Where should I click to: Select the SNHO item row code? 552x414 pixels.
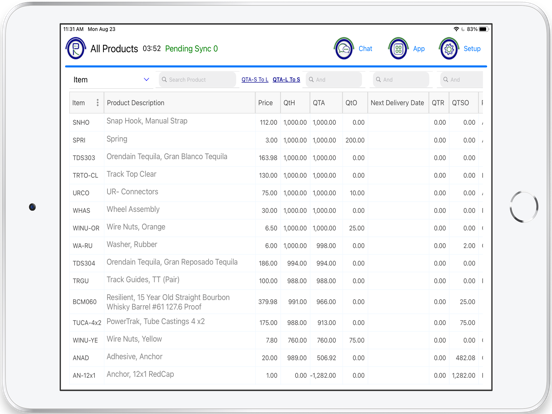click(81, 123)
